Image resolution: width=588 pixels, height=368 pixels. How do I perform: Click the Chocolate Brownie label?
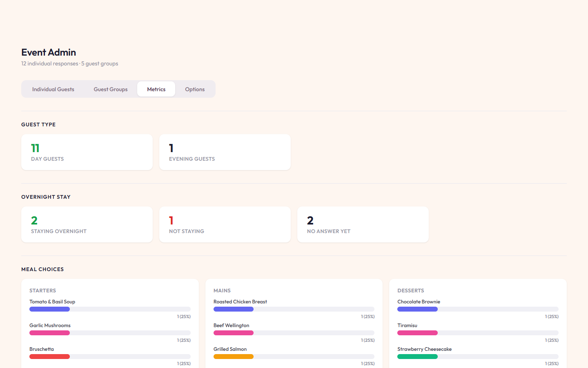pos(419,302)
